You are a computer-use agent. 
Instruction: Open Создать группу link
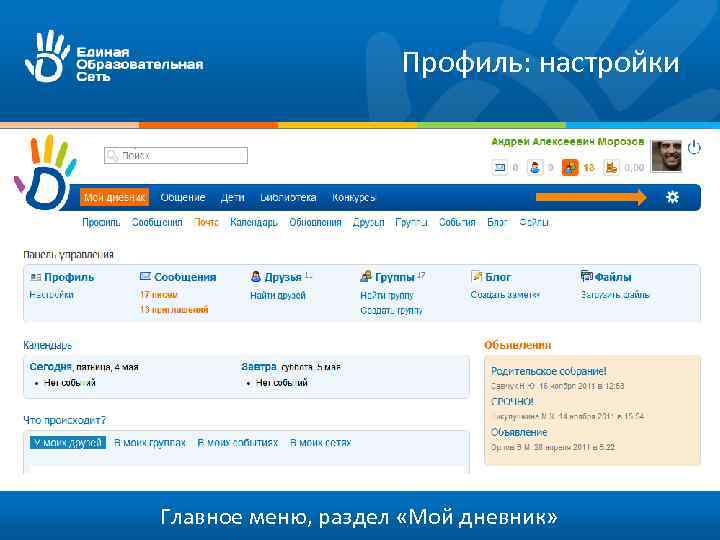[391, 311]
